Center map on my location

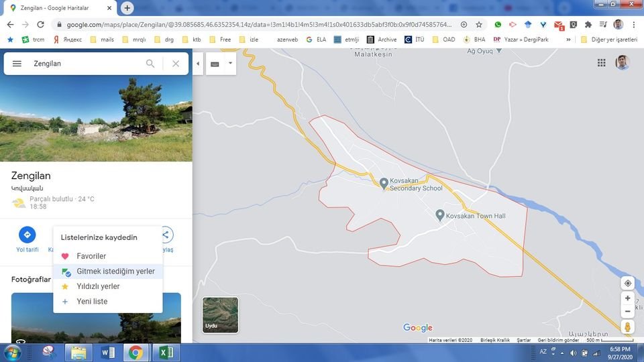(627, 283)
